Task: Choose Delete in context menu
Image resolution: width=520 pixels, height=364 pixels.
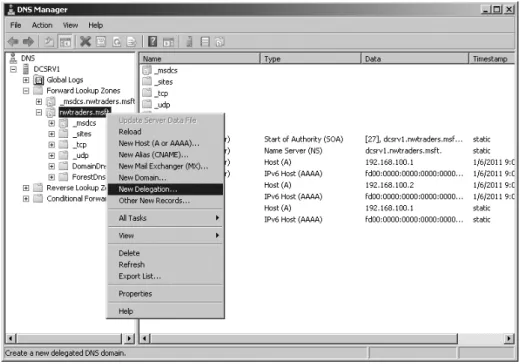Action: coord(165,253)
